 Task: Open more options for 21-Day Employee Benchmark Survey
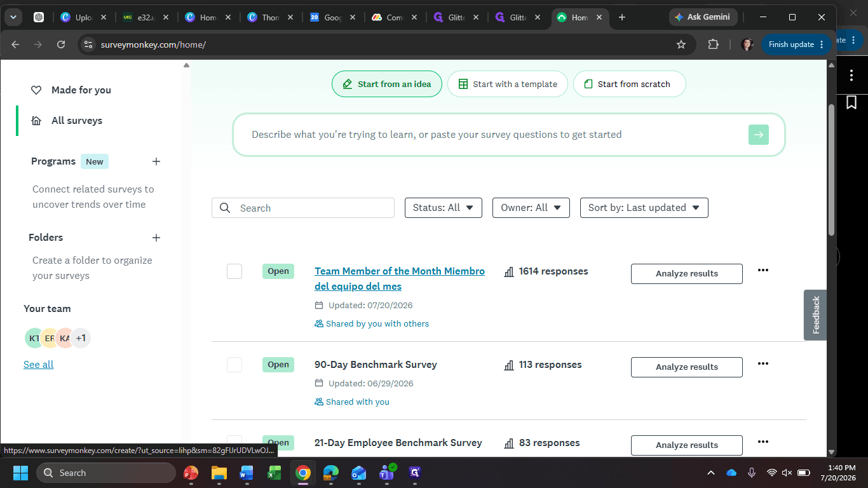coord(763,442)
